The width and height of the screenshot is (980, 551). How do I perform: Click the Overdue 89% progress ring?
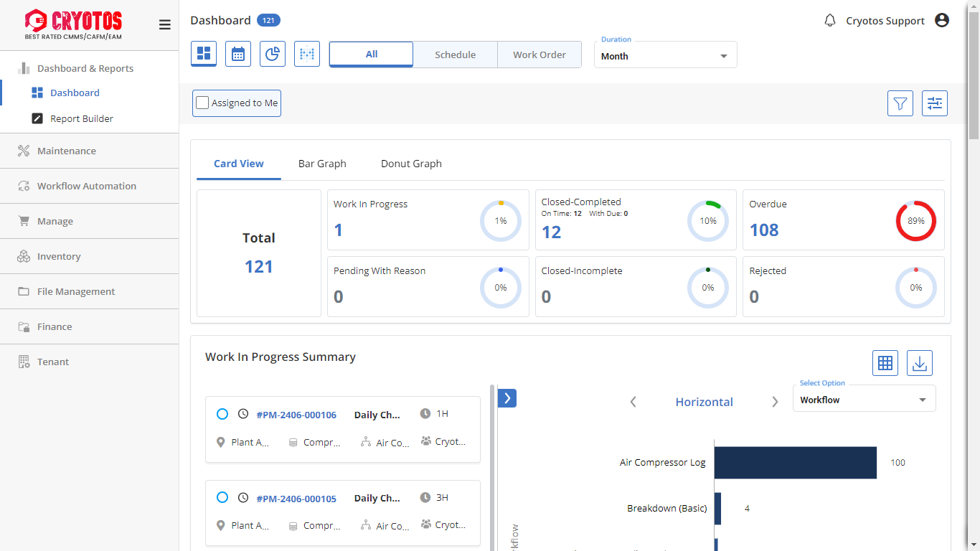[x=915, y=221]
